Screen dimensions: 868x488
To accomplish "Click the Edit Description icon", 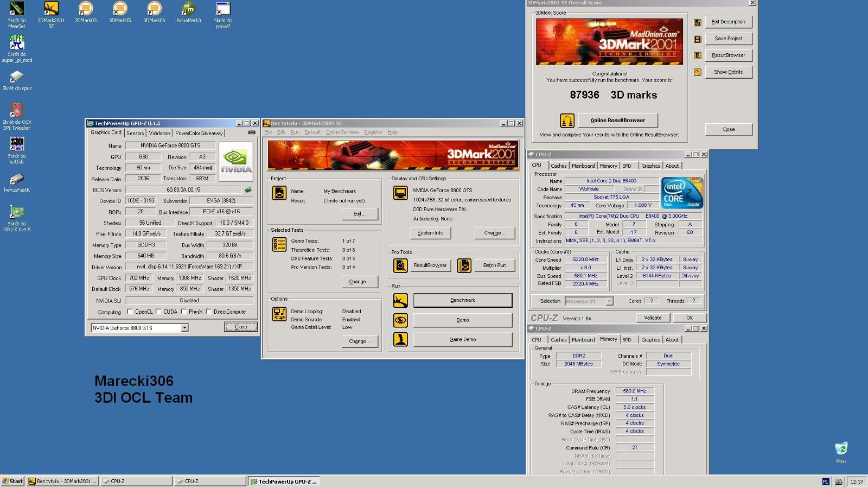I will point(698,22).
